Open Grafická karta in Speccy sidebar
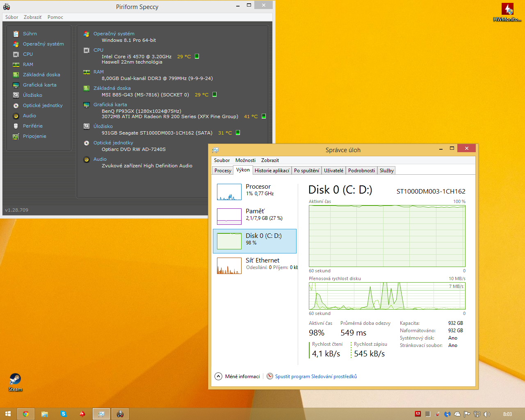The width and height of the screenshot is (525, 420). point(39,85)
